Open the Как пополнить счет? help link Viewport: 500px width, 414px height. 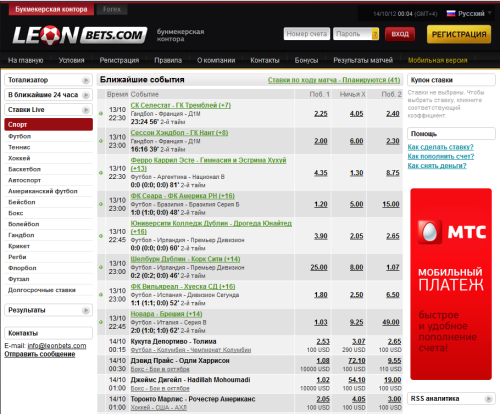441,156
